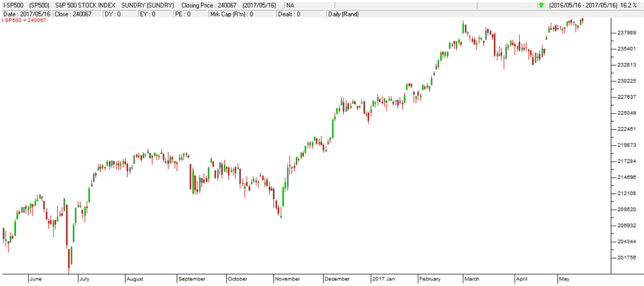Viewport: 644px width, 286px height.
Task: Click the PE : 0 field
Action: pyautogui.click(x=183, y=14)
